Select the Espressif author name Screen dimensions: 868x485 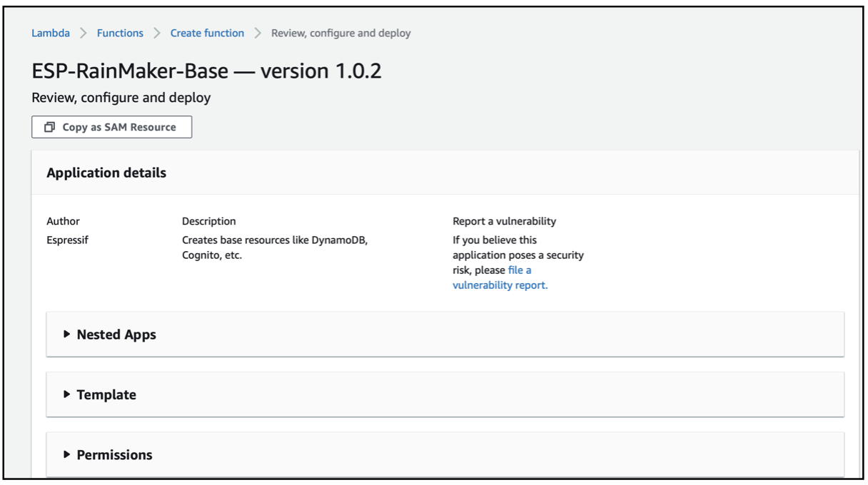coord(68,240)
